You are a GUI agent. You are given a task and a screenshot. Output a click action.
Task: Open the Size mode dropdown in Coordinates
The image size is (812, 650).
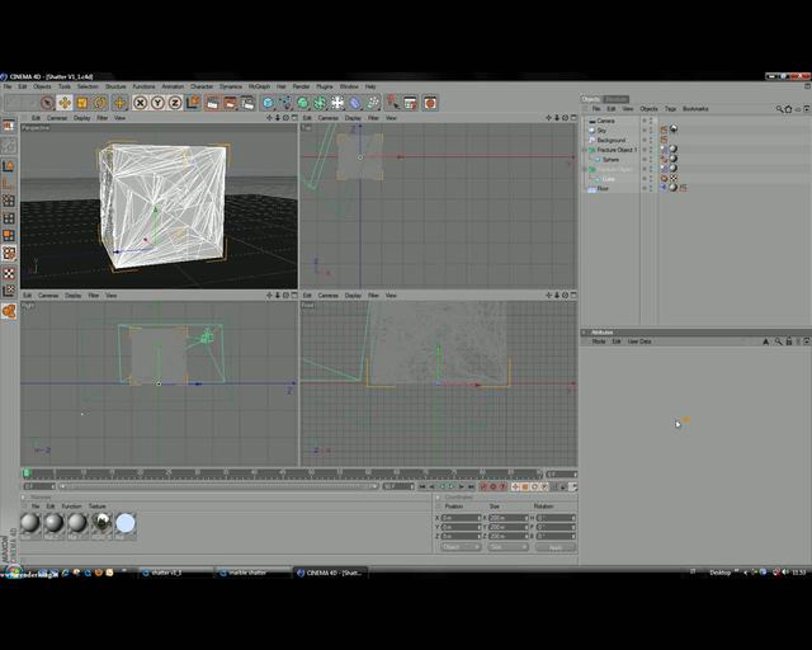508,547
